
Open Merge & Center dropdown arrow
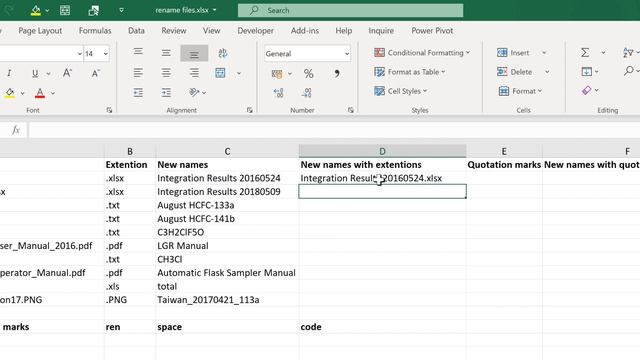[x=239, y=73]
